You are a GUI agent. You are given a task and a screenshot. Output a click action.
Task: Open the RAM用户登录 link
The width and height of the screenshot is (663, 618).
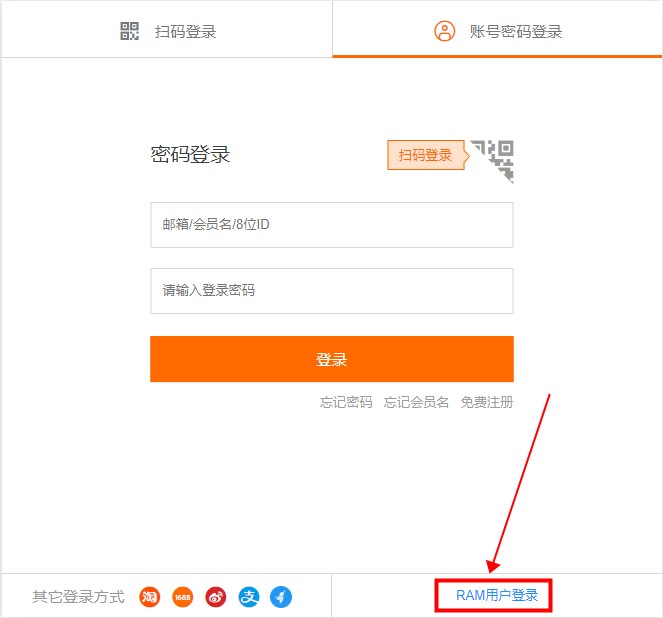pos(497,596)
